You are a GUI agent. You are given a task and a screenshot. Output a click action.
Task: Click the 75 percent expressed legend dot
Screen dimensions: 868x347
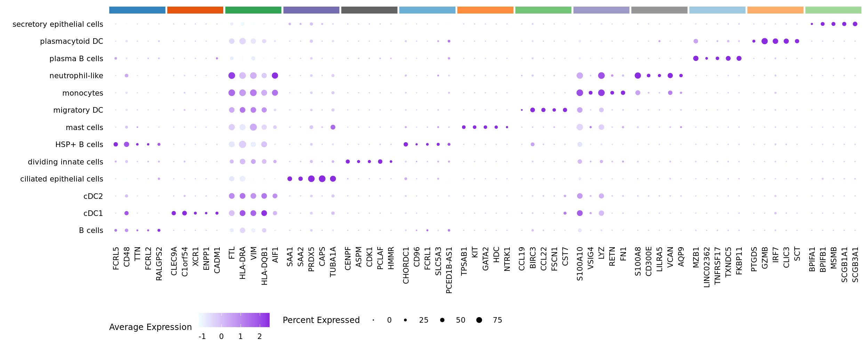click(479, 320)
